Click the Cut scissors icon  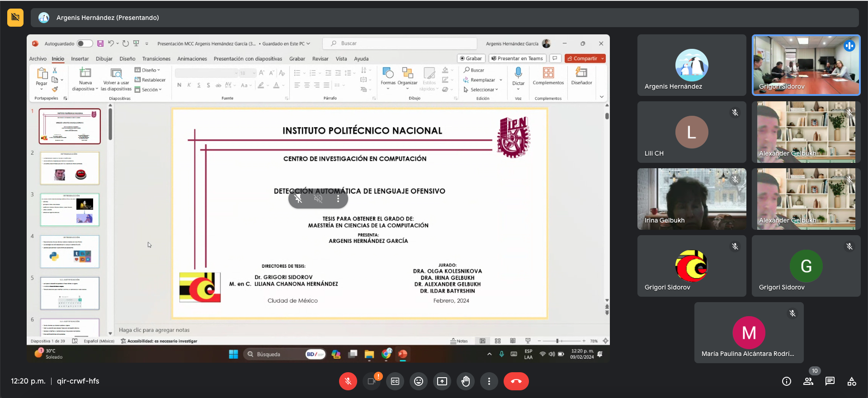click(55, 70)
